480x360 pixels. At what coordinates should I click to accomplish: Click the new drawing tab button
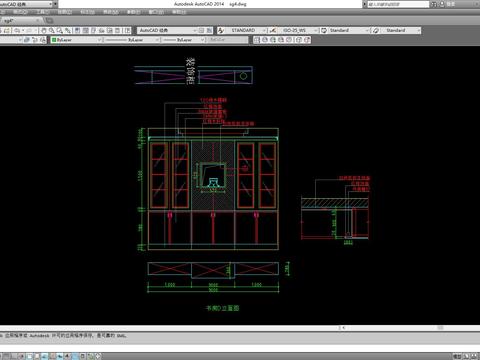49,21
